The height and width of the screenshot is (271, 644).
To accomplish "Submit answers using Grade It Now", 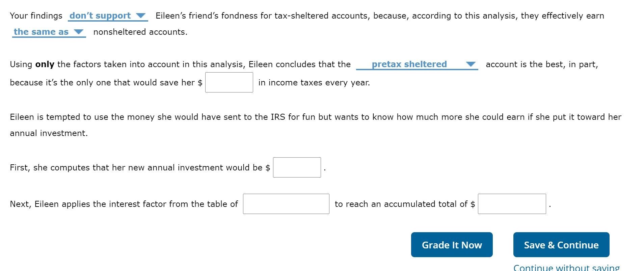I will (x=452, y=245).
